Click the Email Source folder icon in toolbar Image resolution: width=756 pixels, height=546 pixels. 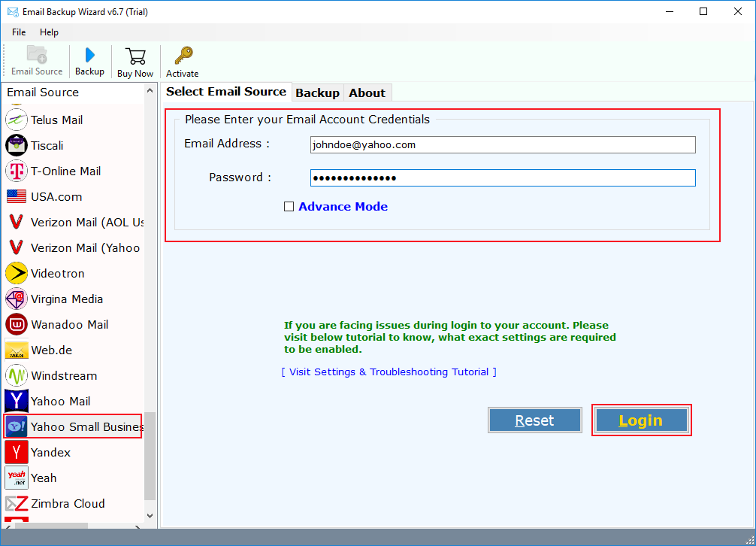coord(37,54)
